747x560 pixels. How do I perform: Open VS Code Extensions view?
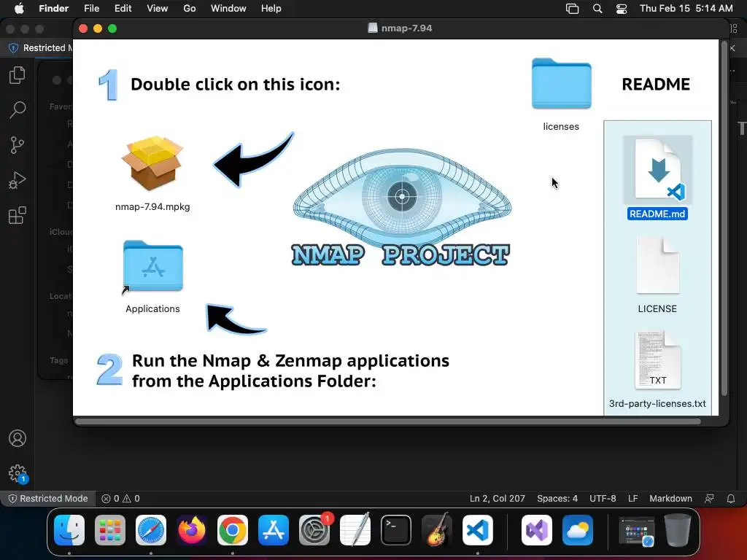[x=18, y=215]
